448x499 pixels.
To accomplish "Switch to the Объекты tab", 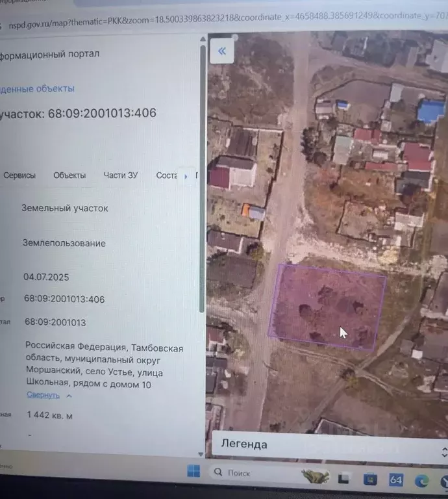I will point(69,175).
